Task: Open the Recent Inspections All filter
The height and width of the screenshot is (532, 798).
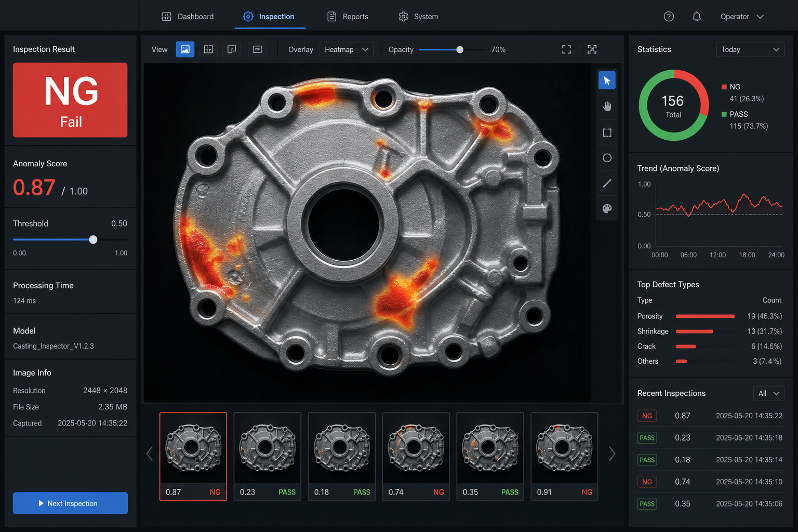Action: [x=768, y=393]
